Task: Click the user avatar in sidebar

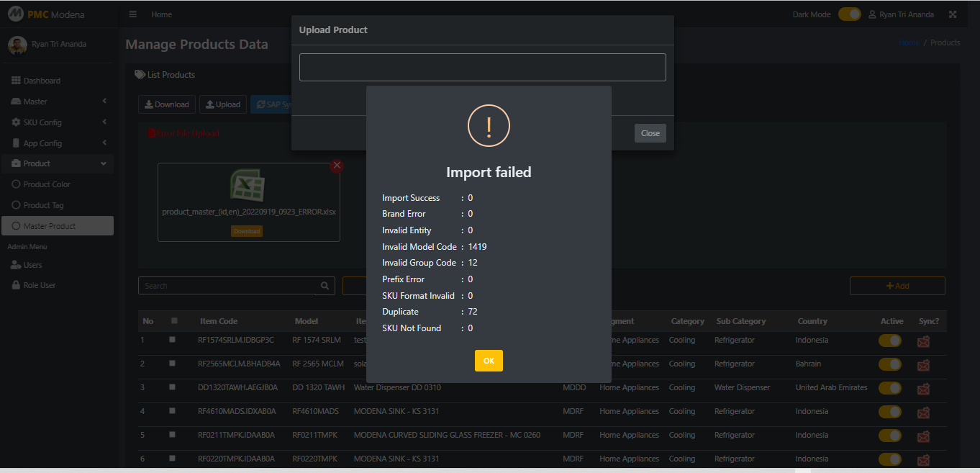Action: coord(17,45)
